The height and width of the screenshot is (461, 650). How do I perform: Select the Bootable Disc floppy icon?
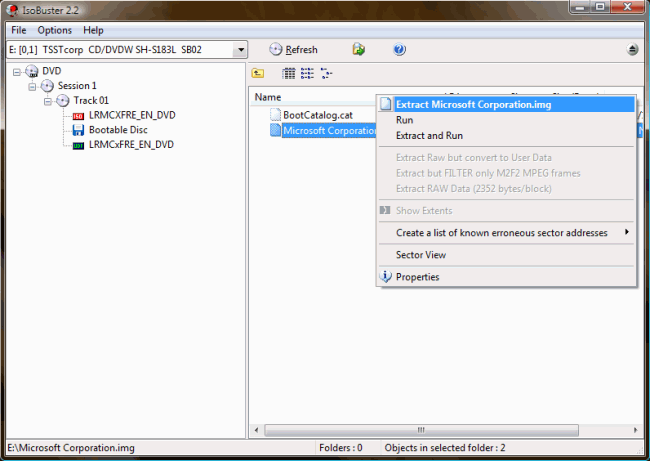[x=78, y=130]
